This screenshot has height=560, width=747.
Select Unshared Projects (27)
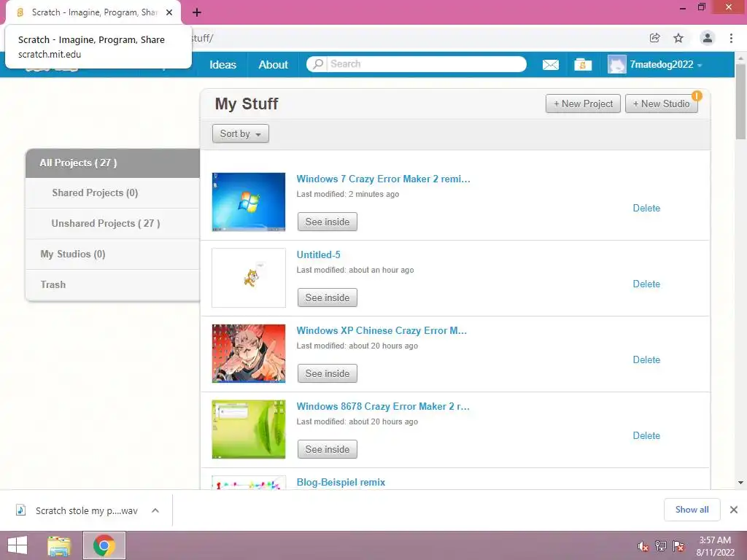[x=112, y=223]
